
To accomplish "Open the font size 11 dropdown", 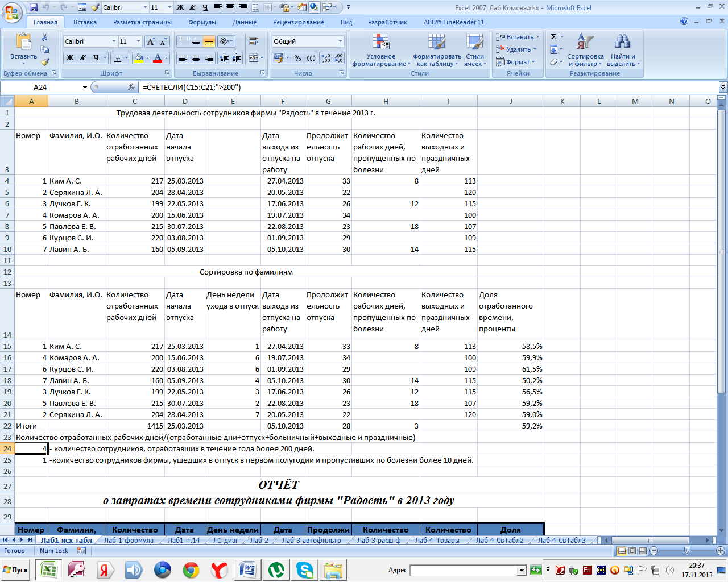I will [x=138, y=41].
